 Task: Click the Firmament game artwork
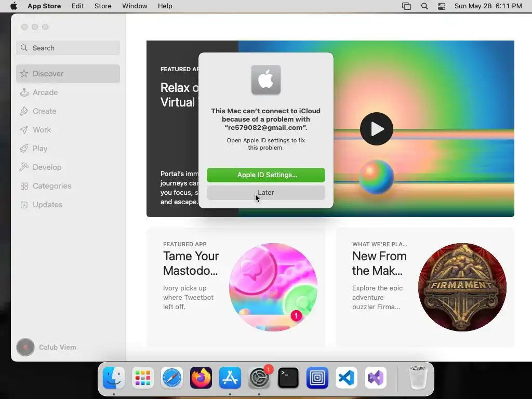click(462, 287)
